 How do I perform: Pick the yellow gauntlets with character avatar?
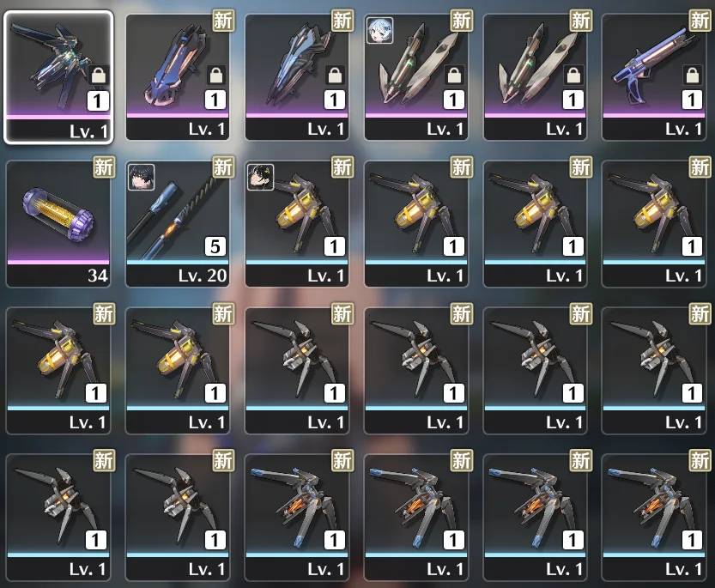297,223
